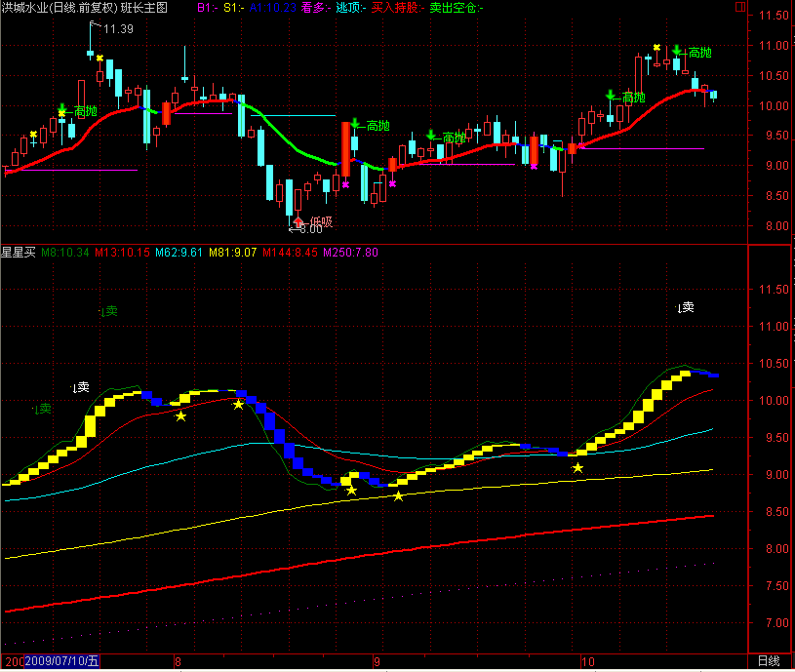
Task: Click the 星星买 sub-chart indicator name
Action: (19, 252)
